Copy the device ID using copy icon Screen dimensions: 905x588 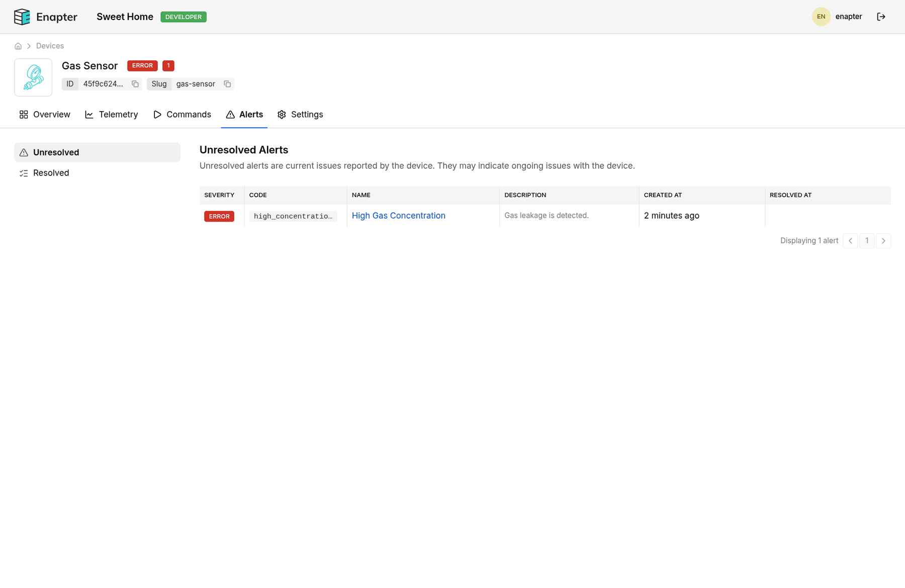[135, 84]
